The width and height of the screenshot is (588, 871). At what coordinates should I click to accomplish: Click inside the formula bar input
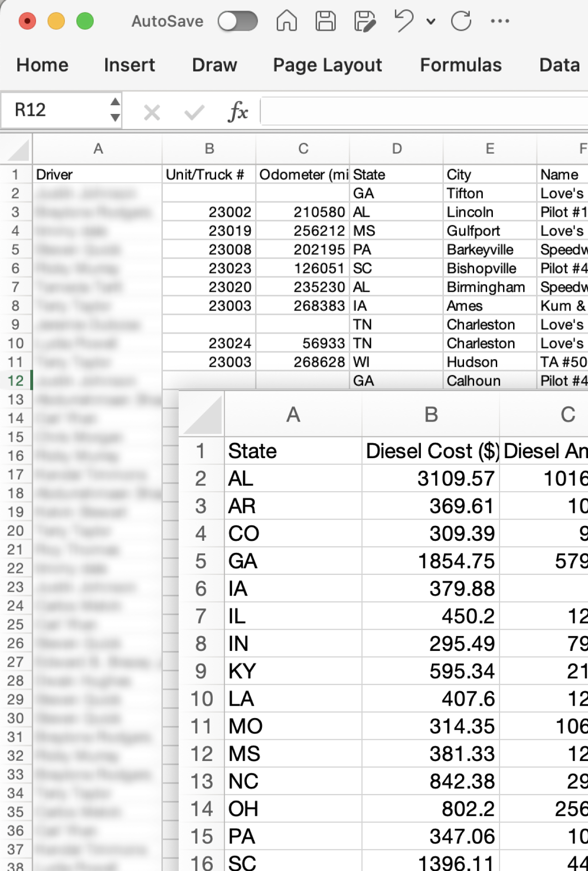(423, 112)
